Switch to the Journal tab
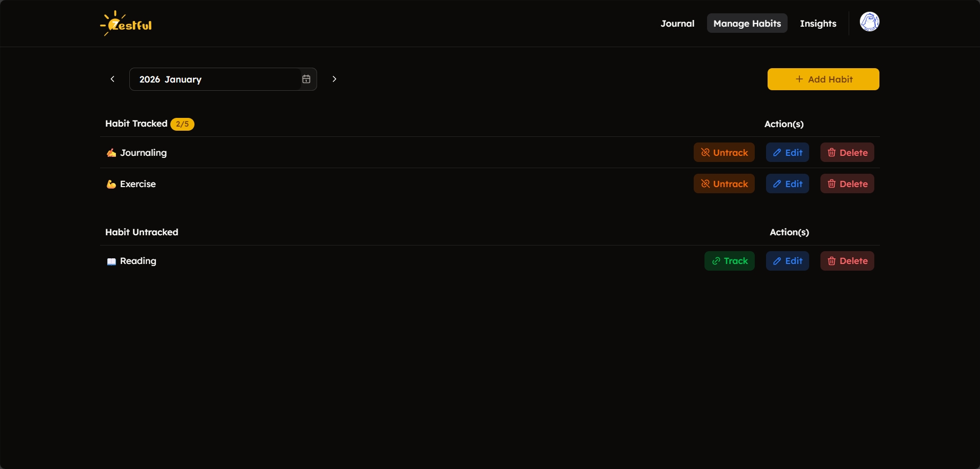 pos(677,24)
